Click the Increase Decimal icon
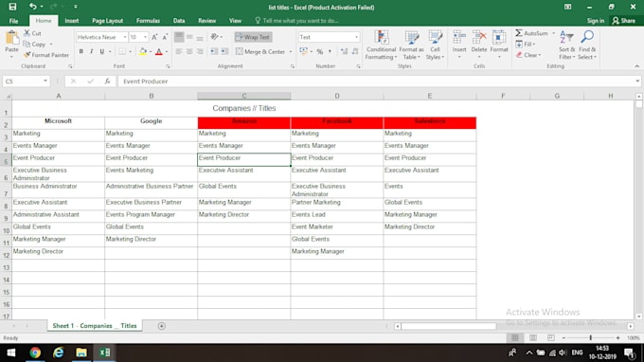The height and width of the screenshot is (362, 644). (344, 51)
